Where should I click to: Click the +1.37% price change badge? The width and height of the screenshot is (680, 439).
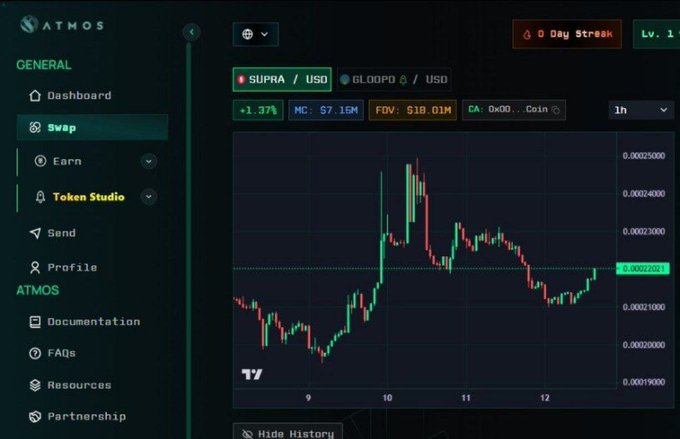[x=258, y=110]
